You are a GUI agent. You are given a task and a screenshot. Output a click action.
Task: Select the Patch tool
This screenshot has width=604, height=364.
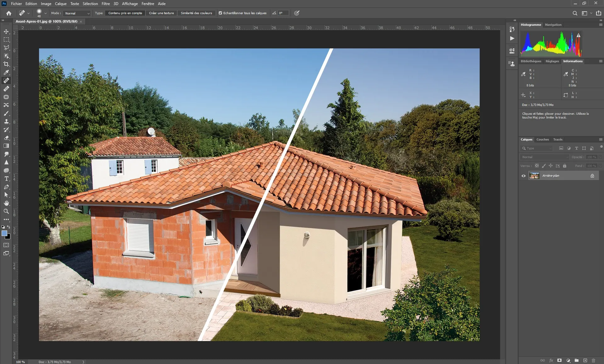point(6,97)
